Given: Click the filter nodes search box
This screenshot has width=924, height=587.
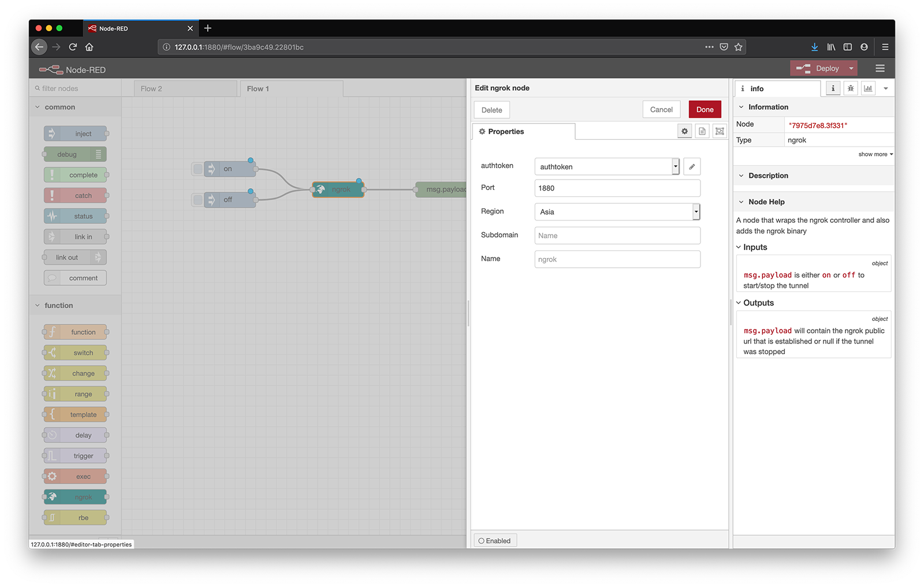Looking at the screenshot, I should [x=75, y=88].
